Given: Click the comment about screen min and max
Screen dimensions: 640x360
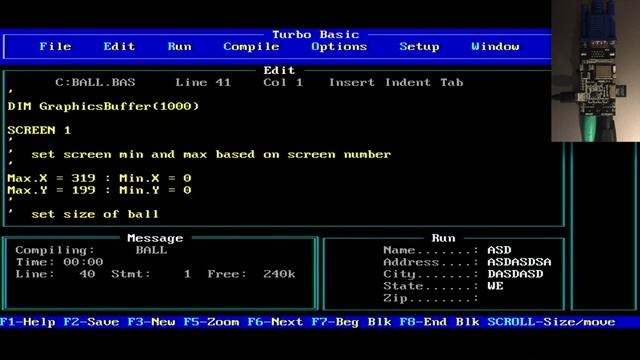Looking at the screenshot, I should [x=199, y=155].
